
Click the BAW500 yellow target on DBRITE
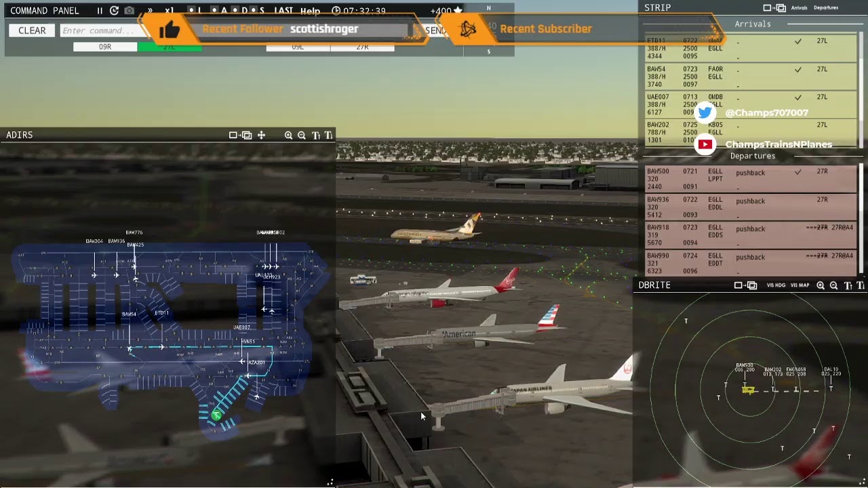(x=749, y=390)
